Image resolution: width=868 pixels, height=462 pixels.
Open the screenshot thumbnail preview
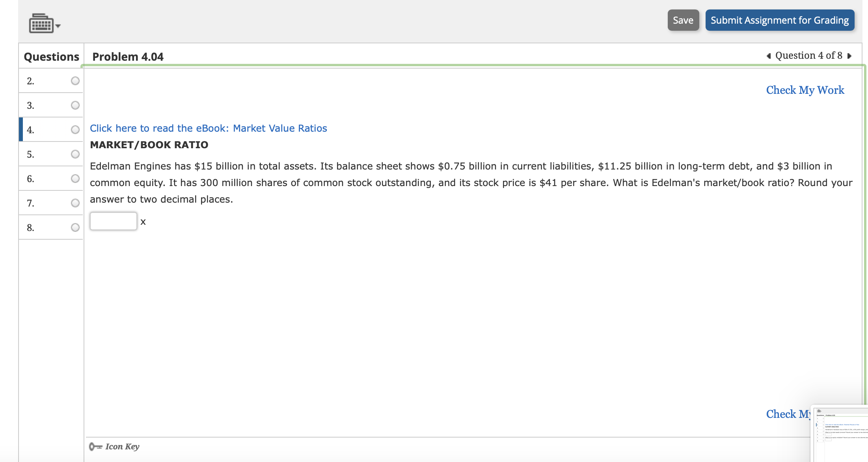840,434
